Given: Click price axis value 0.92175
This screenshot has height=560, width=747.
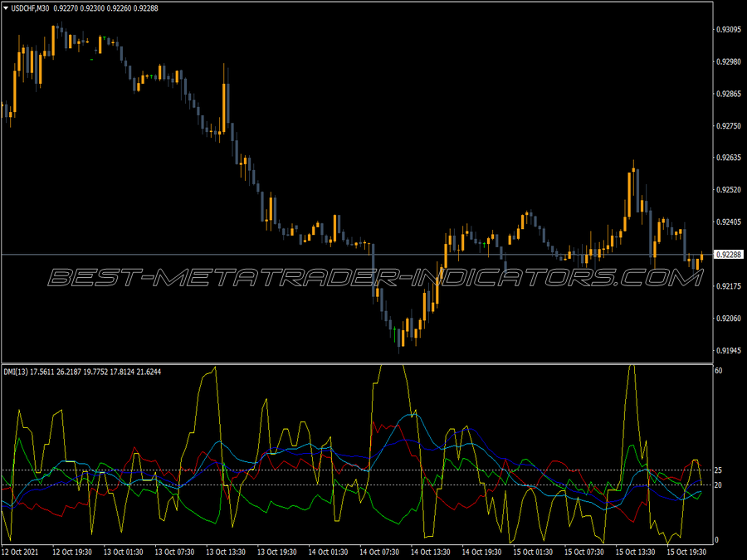Looking at the screenshot, I should (x=729, y=286).
